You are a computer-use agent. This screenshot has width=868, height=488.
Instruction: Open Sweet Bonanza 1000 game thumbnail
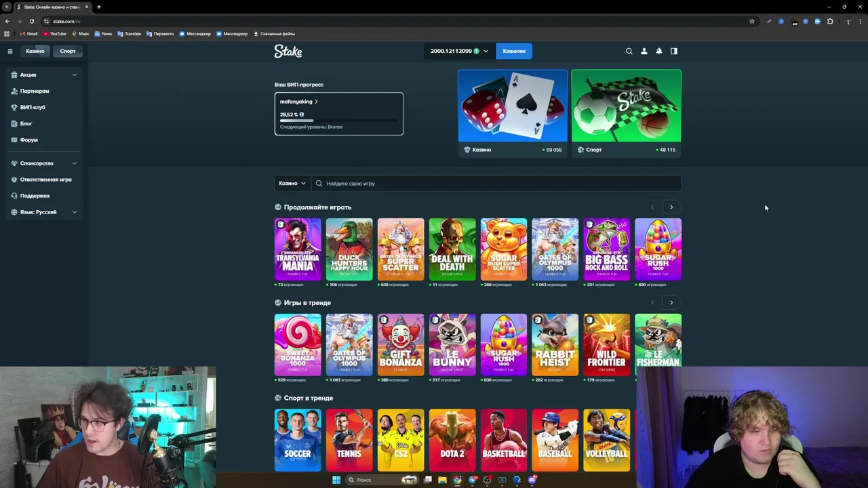[298, 344]
